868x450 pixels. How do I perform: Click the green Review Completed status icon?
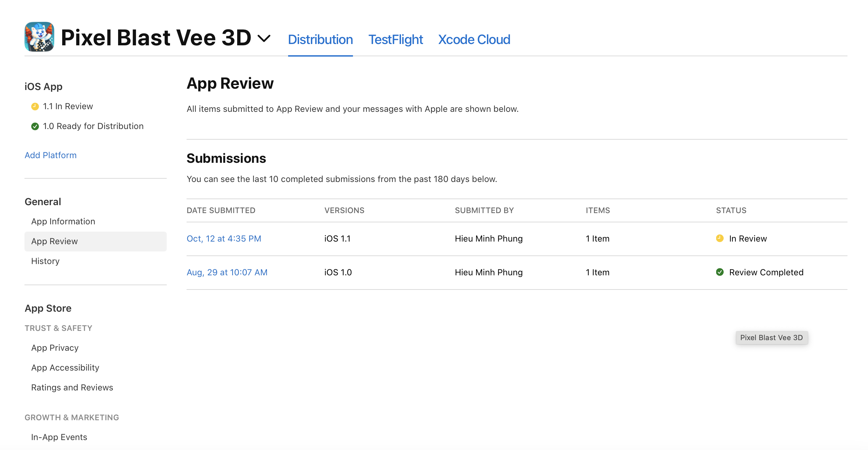[x=719, y=272]
